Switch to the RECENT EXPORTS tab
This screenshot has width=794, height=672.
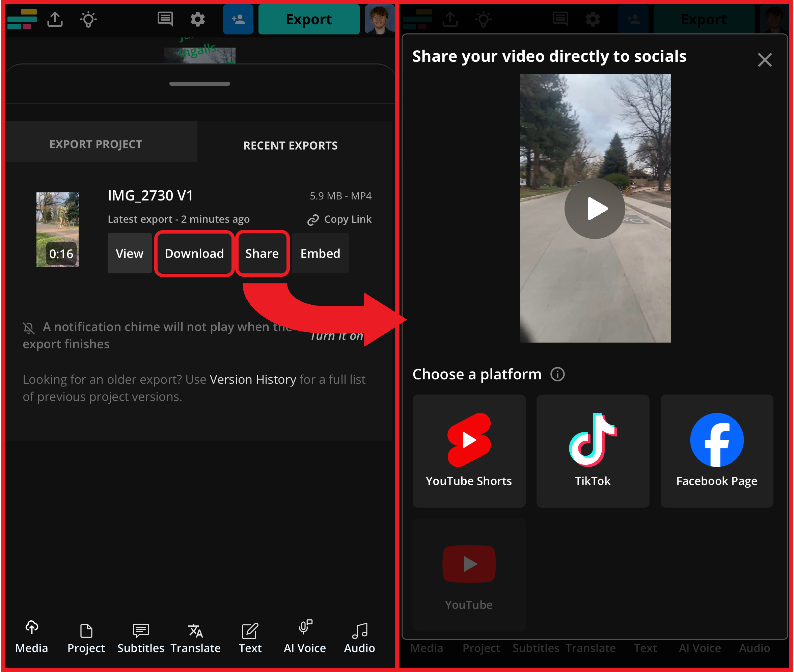[291, 145]
